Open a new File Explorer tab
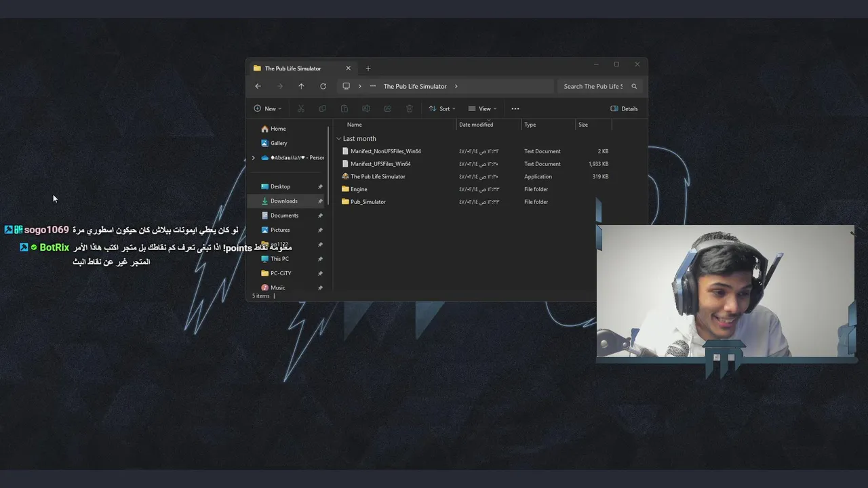868x488 pixels. pyautogui.click(x=368, y=68)
